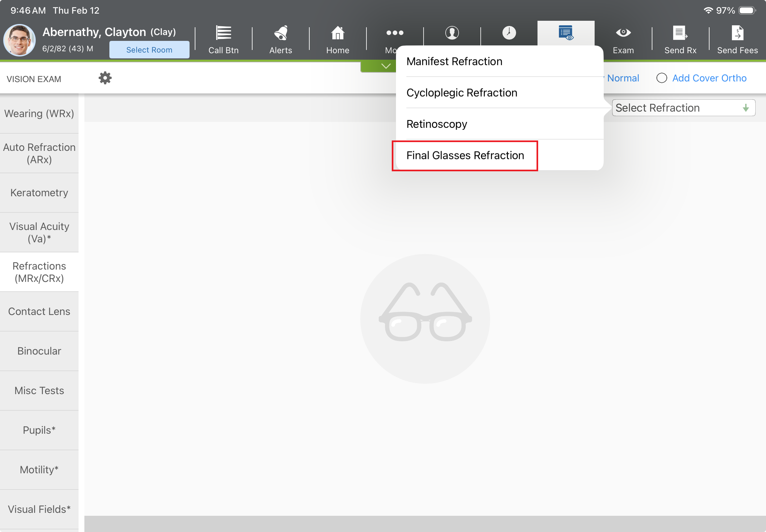
Task: Click the Normal link
Action: [623, 78]
